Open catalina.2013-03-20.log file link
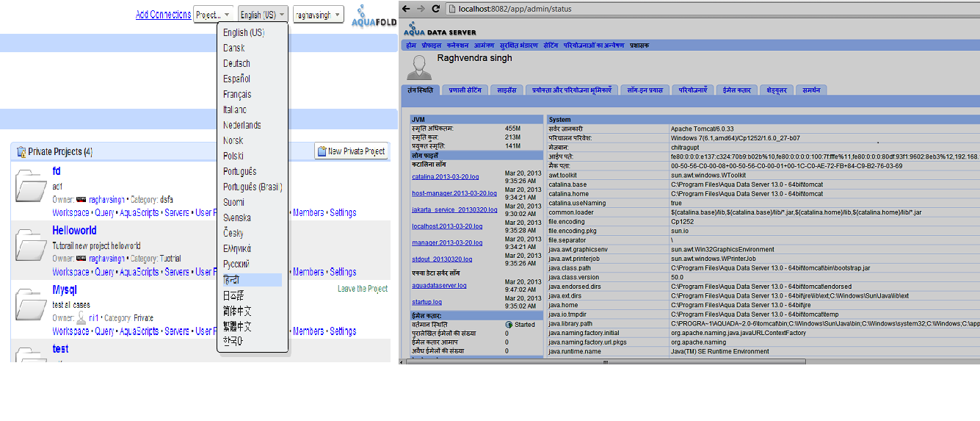The width and height of the screenshot is (980, 421). (446, 177)
